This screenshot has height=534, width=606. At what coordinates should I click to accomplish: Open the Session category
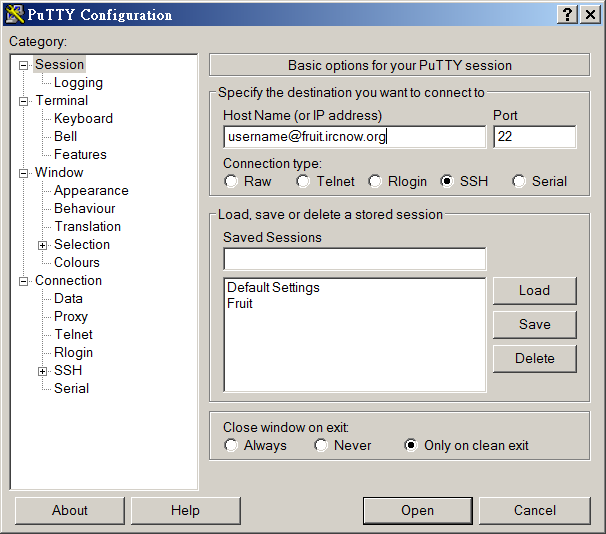pyautogui.click(x=60, y=65)
